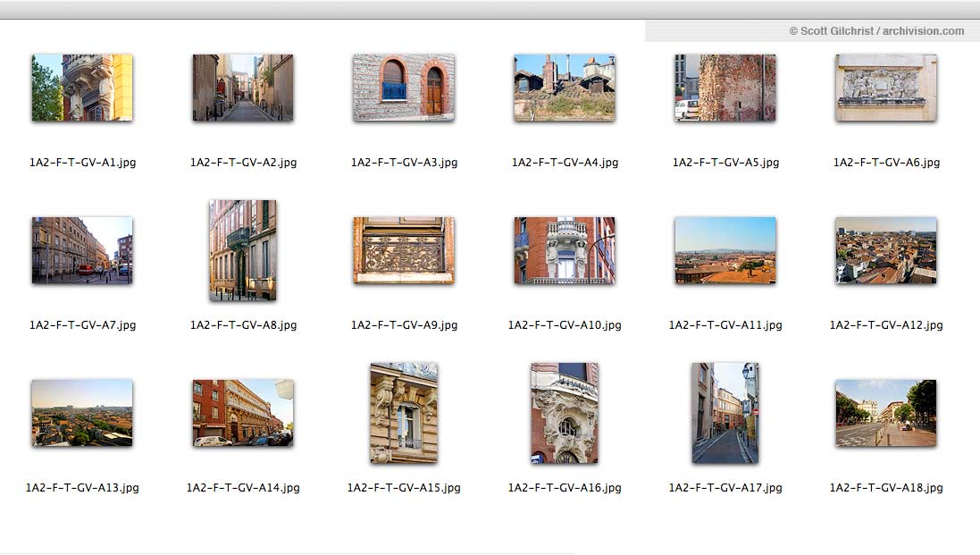This screenshot has height=555, width=980.
Task: Select the thumbnail of 1A2-F-T-GV-A11.jpg
Action: tap(725, 250)
